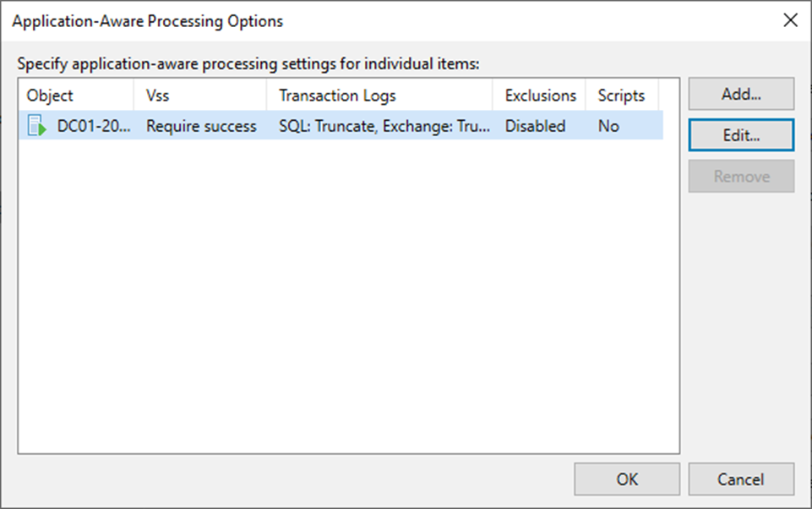Click the Exclusions column header
Image resolution: width=812 pixels, height=509 pixels.
click(539, 95)
